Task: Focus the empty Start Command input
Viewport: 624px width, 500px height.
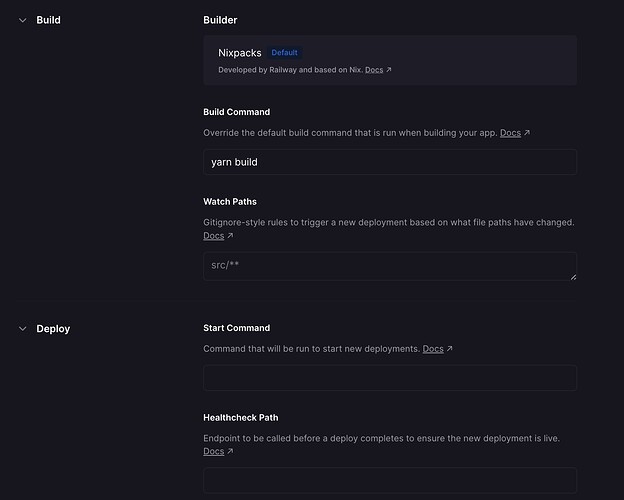Action: pos(390,378)
